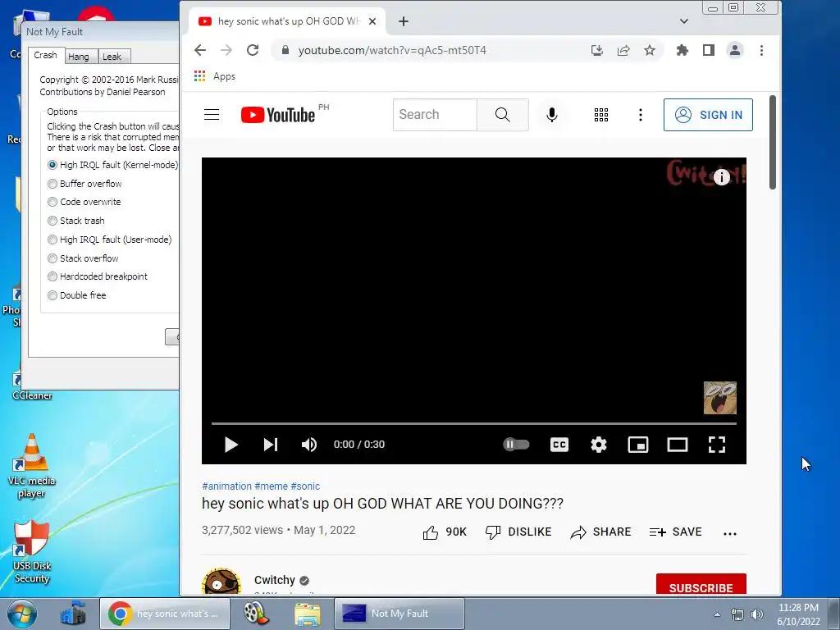Open Chrome extensions puzzle icon

click(682, 50)
